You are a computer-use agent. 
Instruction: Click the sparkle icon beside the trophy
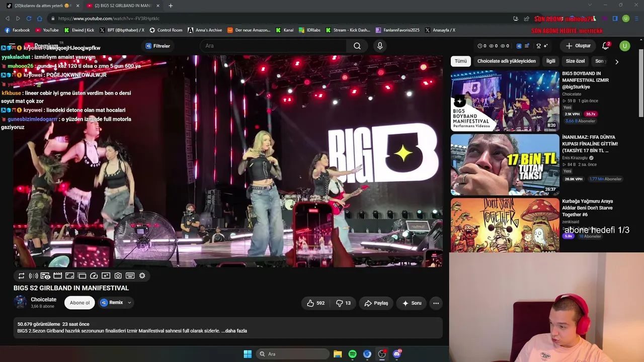point(546,46)
